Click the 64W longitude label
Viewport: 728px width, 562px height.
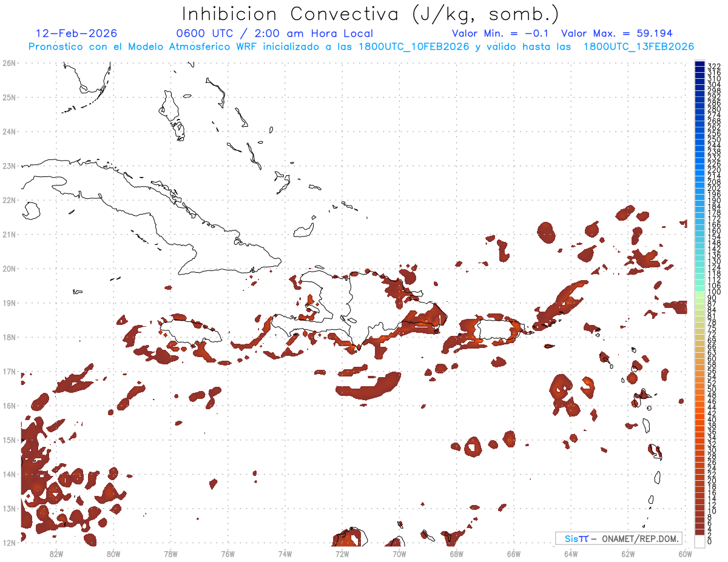(571, 554)
